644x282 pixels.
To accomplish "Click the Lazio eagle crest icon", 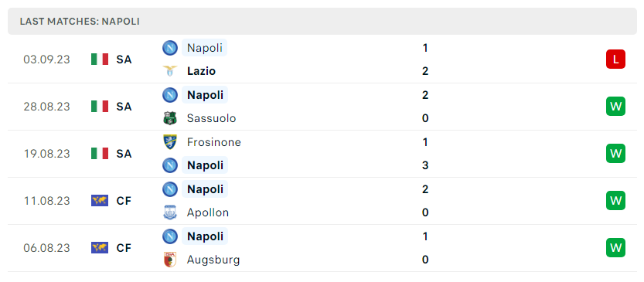I will (x=169, y=71).
